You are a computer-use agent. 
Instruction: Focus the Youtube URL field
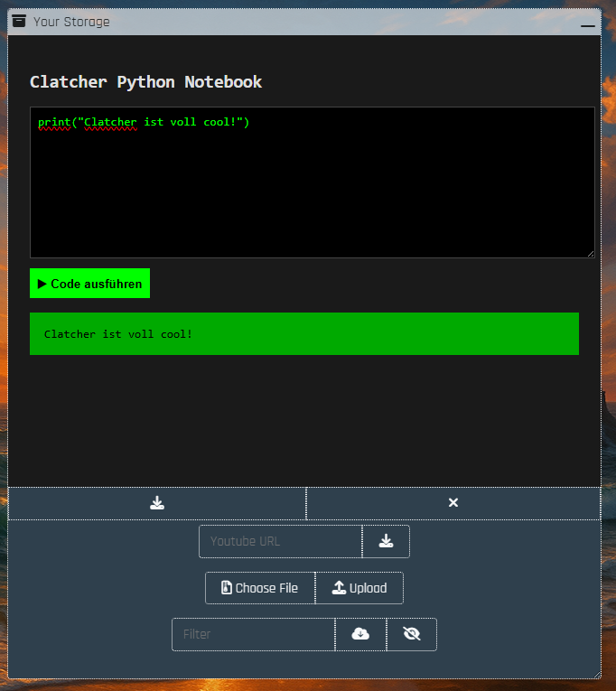tap(280, 541)
